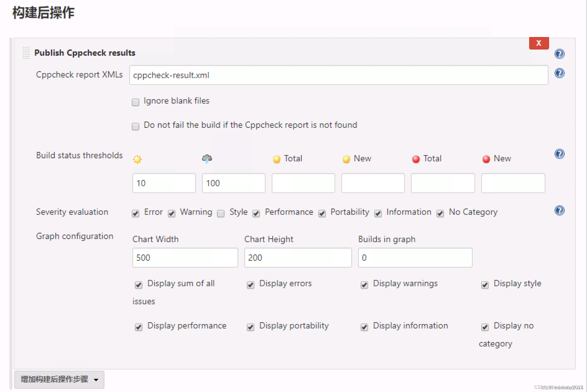Uncheck Portability severity

pyautogui.click(x=322, y=213)
